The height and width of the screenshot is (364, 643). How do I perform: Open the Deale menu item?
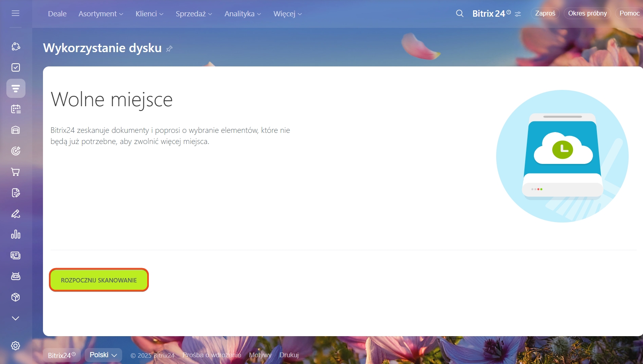pos(57,14)
